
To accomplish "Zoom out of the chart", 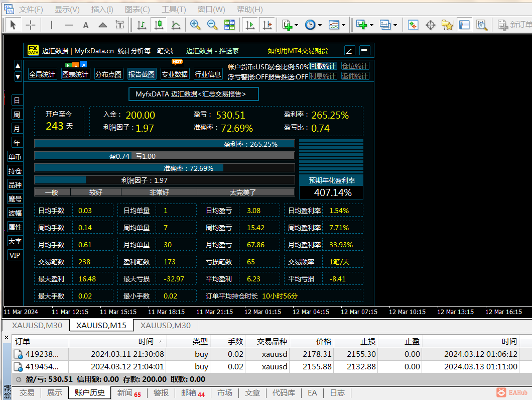I will point(212,25).
